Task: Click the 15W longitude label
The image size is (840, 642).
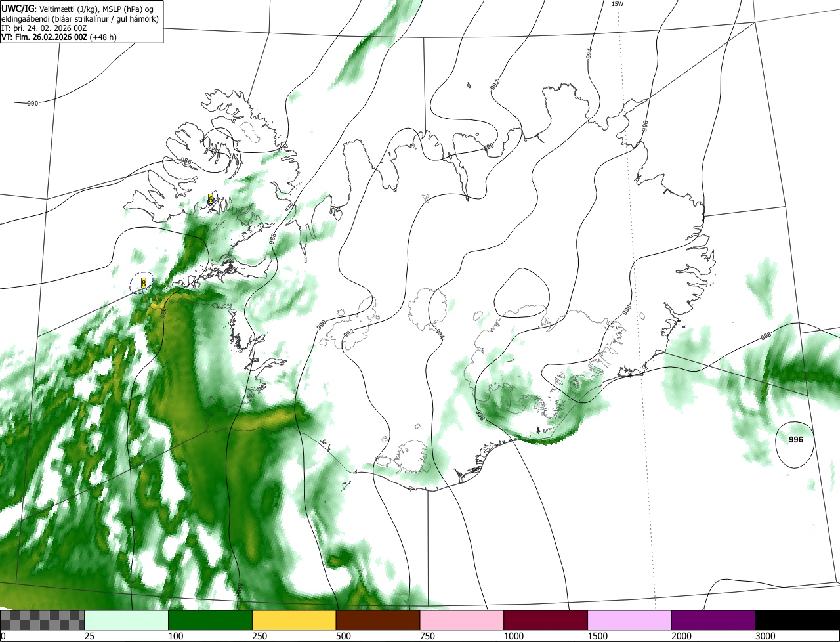Action: click(x=618, y=3)
